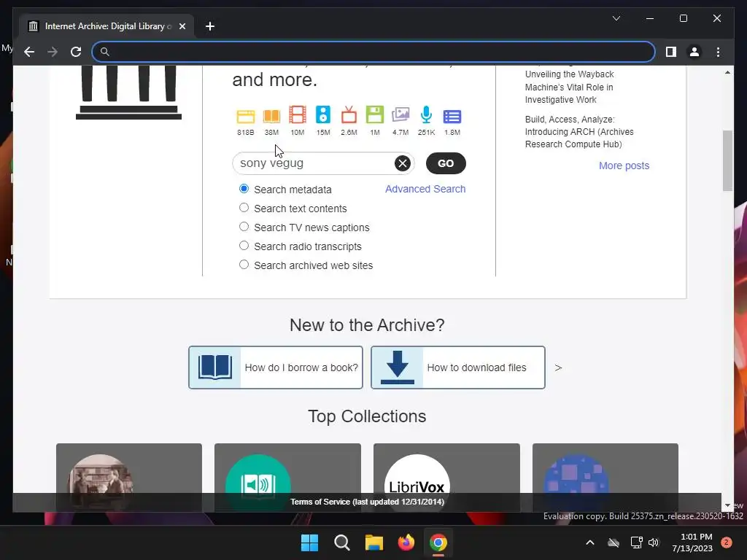Open File Explorer from taskbar
Viewport: 747px width, 560px height.
(x=374, y=542)
